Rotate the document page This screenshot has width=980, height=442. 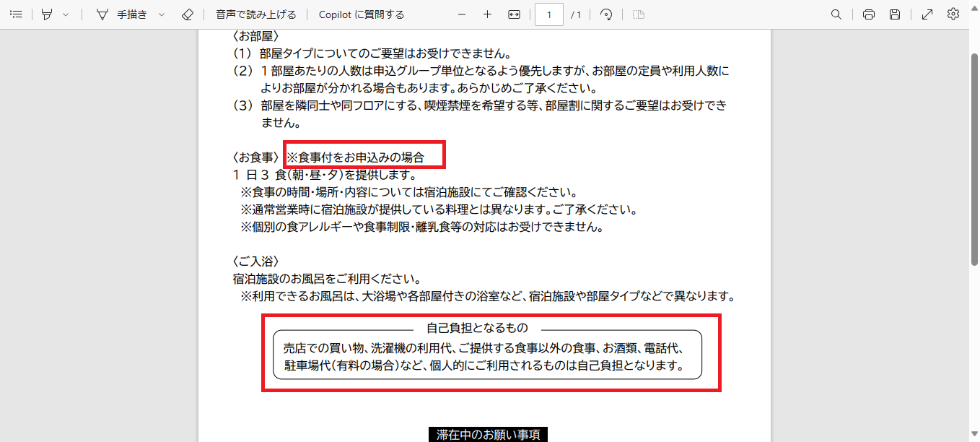click(606, 14)
